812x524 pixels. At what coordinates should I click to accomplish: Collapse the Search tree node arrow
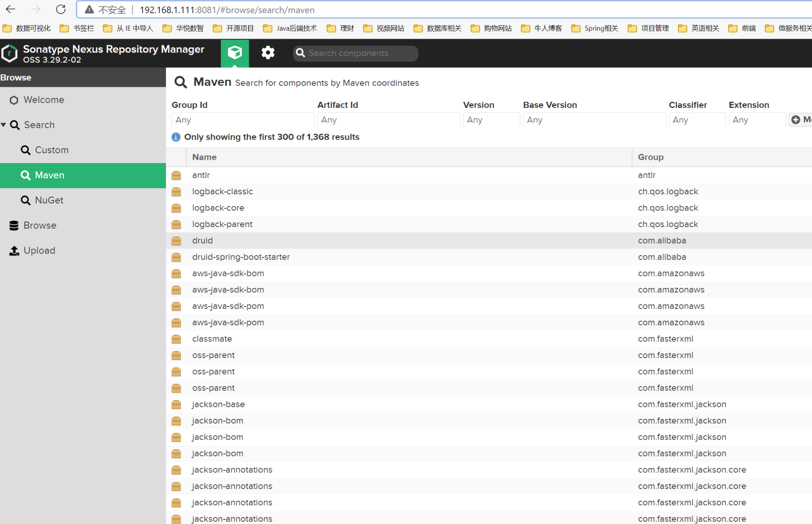(x=4, y=125)
